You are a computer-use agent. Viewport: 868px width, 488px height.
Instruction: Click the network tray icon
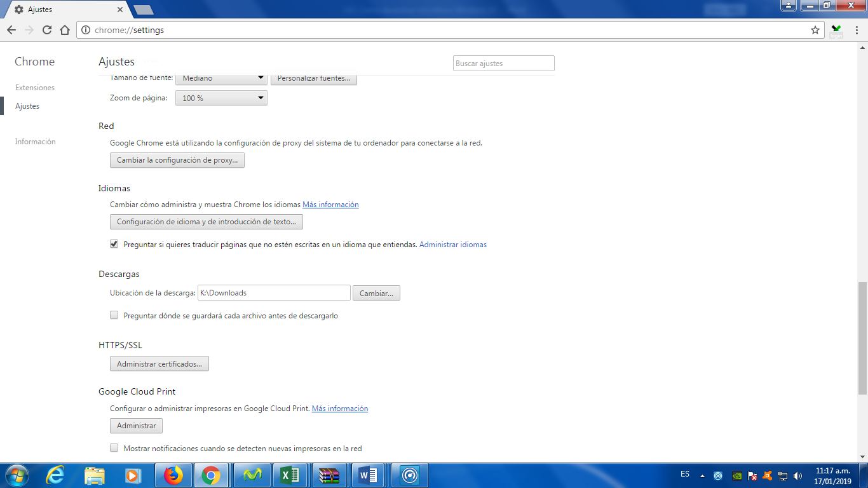pos(783,475)
